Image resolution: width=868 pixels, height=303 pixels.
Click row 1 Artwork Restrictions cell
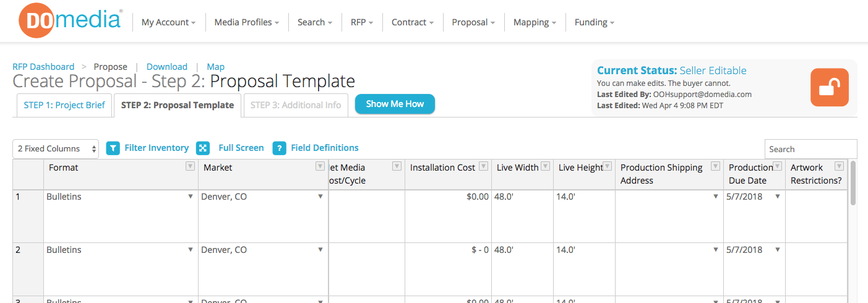click(816, 216)
